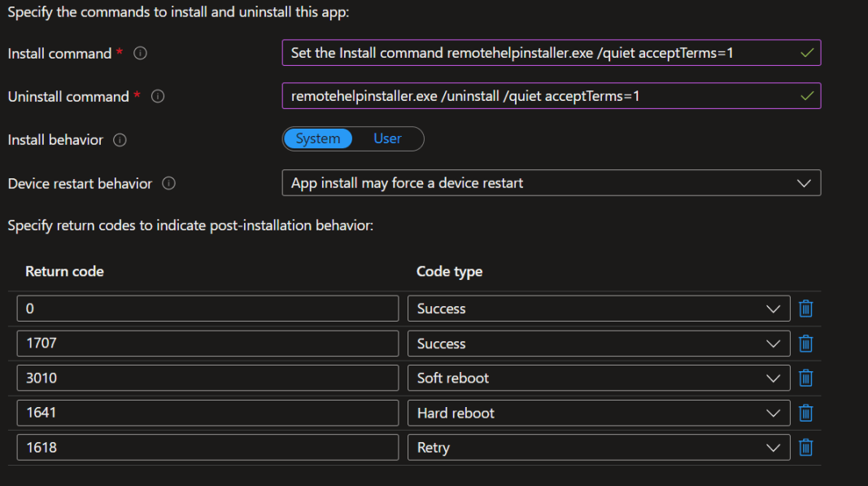Viewport: 868px width, 486px height.
Task: Delete the return code 3010 row
Action: pos(805,378)
